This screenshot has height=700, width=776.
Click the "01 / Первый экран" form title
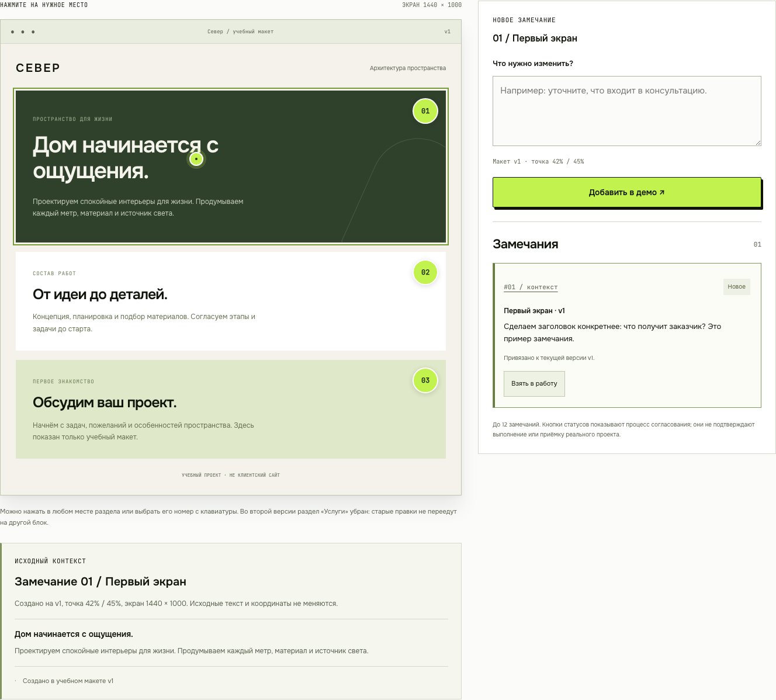coord(535,38)
